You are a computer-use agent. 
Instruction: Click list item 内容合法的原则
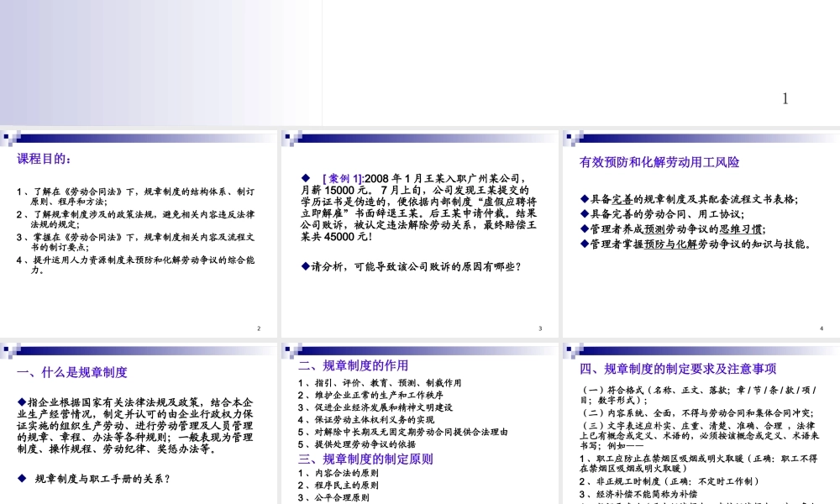click(339, 474)
